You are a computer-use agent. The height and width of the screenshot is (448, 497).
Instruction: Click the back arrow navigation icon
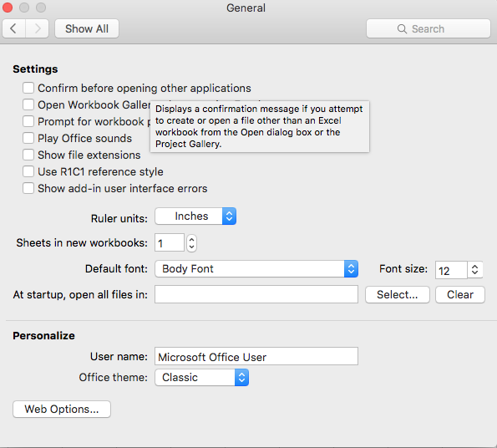13,28
